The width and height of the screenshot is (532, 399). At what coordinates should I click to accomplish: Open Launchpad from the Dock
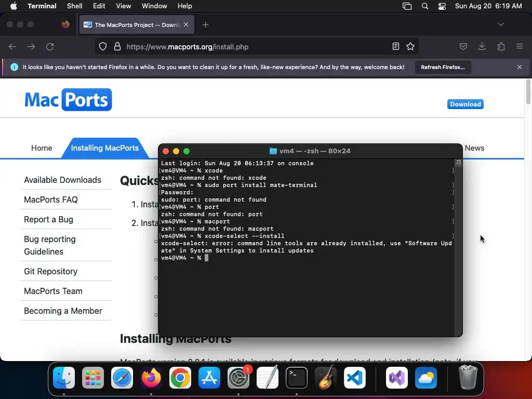[x=92, y=378]
